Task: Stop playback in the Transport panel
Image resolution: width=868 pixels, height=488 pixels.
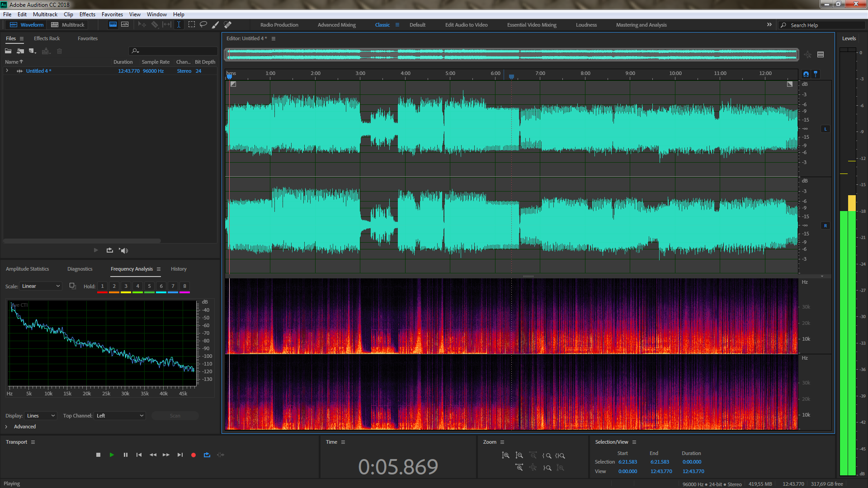Action: pos(98,455)
